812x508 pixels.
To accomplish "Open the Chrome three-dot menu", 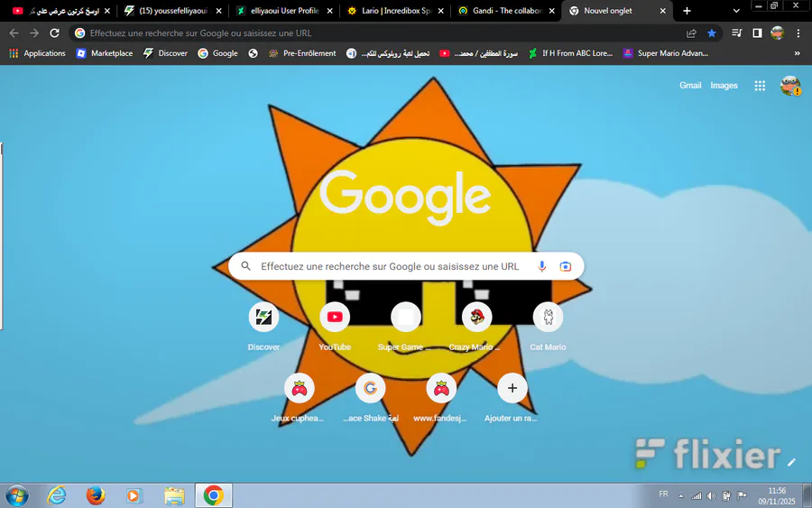I will pyautogui.click(x=798, y=33).
